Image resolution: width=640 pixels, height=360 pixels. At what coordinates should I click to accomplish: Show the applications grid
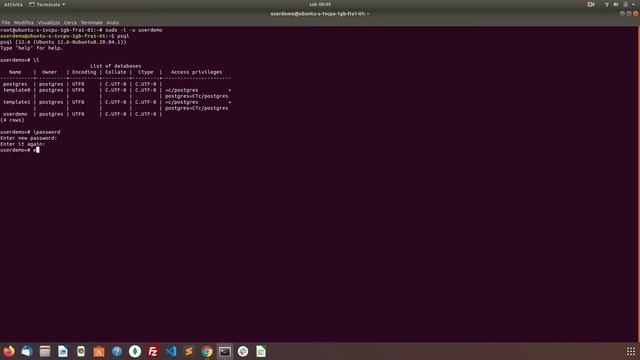point(631,351)
